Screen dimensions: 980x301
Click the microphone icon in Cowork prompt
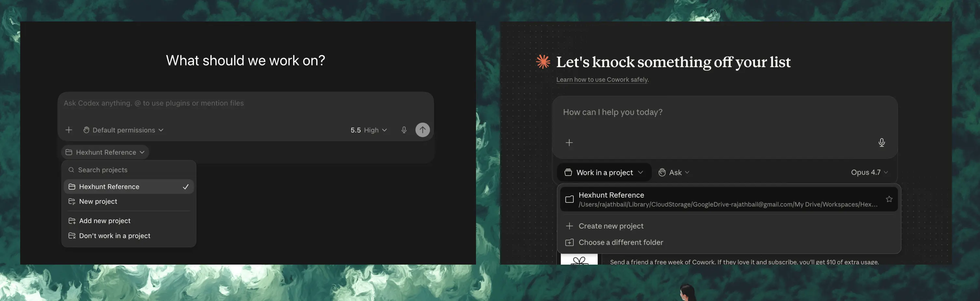[x=881, y=142]
